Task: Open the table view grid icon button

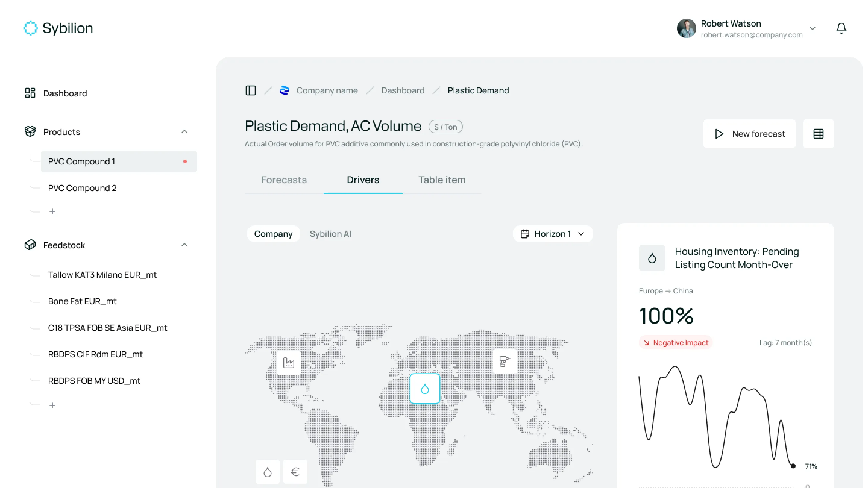Action: pos(818,134)
